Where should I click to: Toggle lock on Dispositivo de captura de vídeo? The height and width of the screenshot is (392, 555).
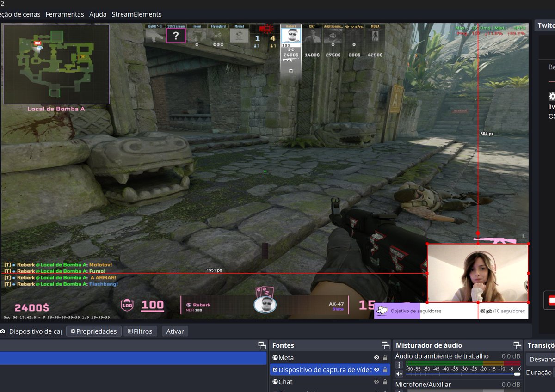coord(385,370)
